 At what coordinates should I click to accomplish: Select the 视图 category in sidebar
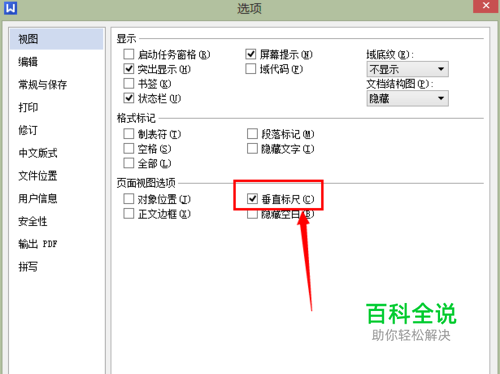(x=56, y=39)
